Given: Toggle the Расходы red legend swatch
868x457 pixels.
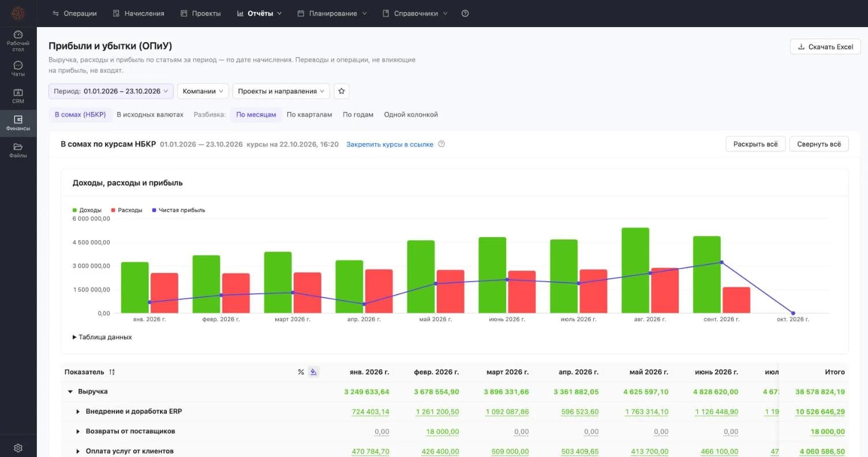Looking at the screenshot, I should pyautogui.click(x=113, y=210).
